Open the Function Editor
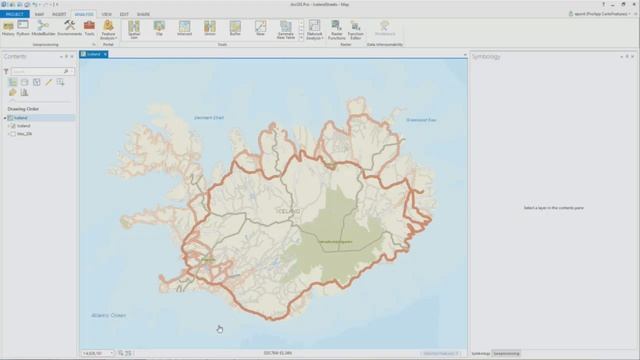The image size is (640, 360). point(356,30)
